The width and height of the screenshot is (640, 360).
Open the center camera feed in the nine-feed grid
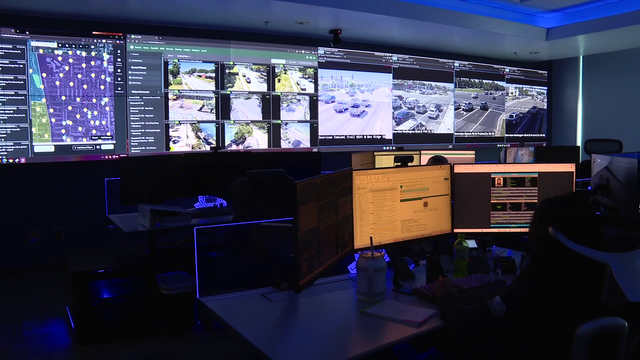pyautogui.click(x=246, y=107)
